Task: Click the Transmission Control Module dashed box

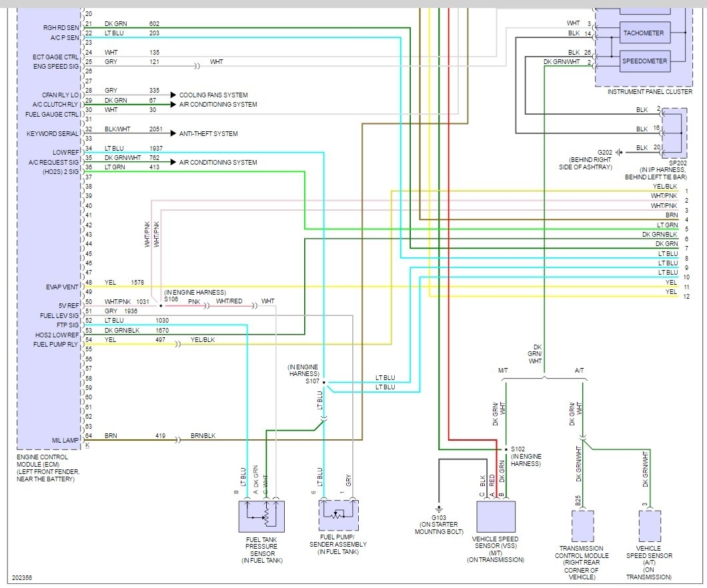Action: pyautogui.click(x=582, y=526)
